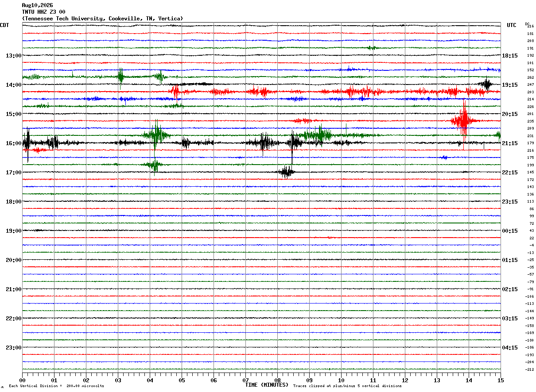Click the Aug10,2026 date header
This screenshot has height=392, width=536.
(x=37, y=5)
